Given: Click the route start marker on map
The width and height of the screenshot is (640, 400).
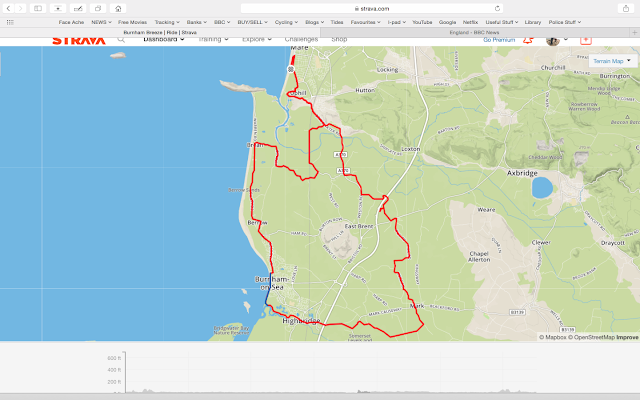Looking at the screenshot, I should 291,69.
